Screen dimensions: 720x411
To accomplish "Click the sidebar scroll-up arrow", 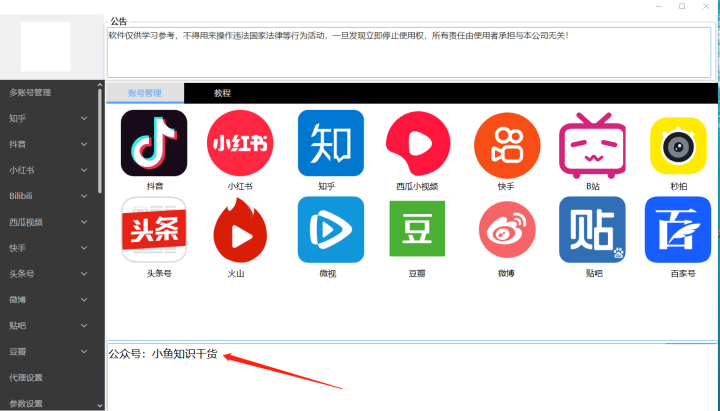I will [100, 85].
